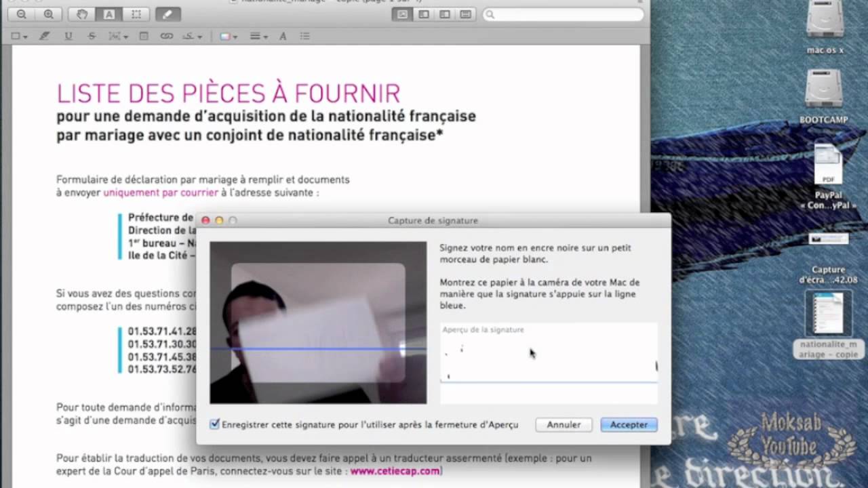Open the signature tool dropdown
Viewport: 868px width, 488px height.
pyautogui.click(x=193, y=37)
